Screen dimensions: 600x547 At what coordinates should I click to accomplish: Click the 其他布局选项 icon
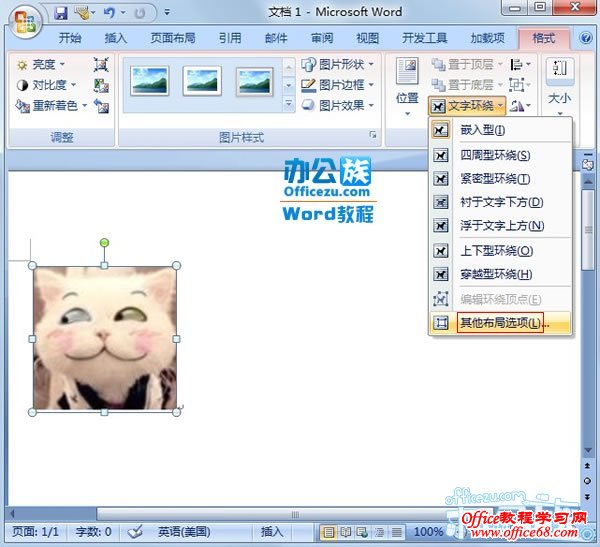coord(440,323)
